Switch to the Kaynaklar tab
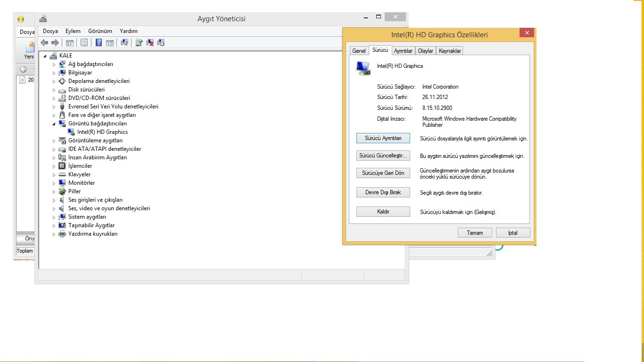Screen dimensions: 644x362 pos(450,51)
